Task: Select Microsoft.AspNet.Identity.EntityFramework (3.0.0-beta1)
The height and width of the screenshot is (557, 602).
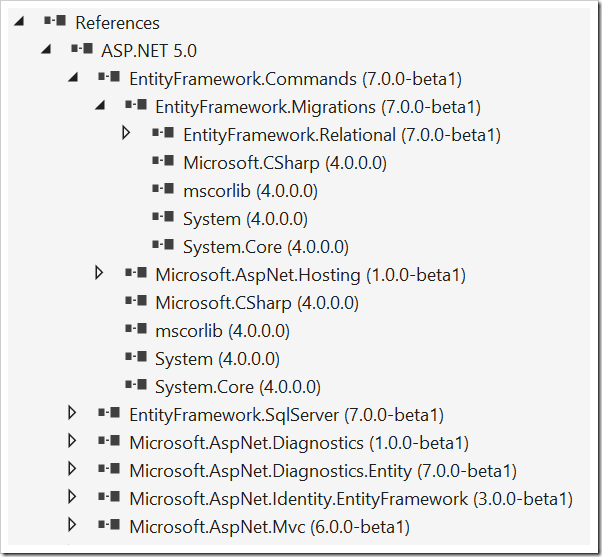Action: [x=351, y=499]
